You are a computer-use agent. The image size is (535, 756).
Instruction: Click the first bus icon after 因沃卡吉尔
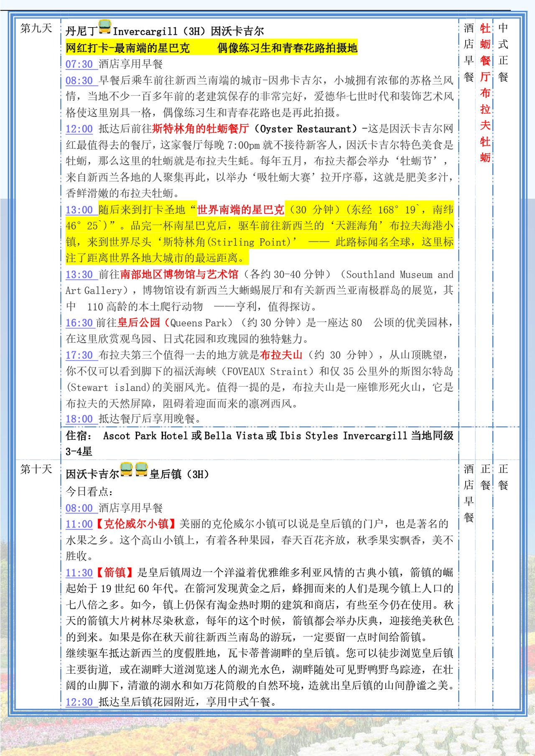126,469
